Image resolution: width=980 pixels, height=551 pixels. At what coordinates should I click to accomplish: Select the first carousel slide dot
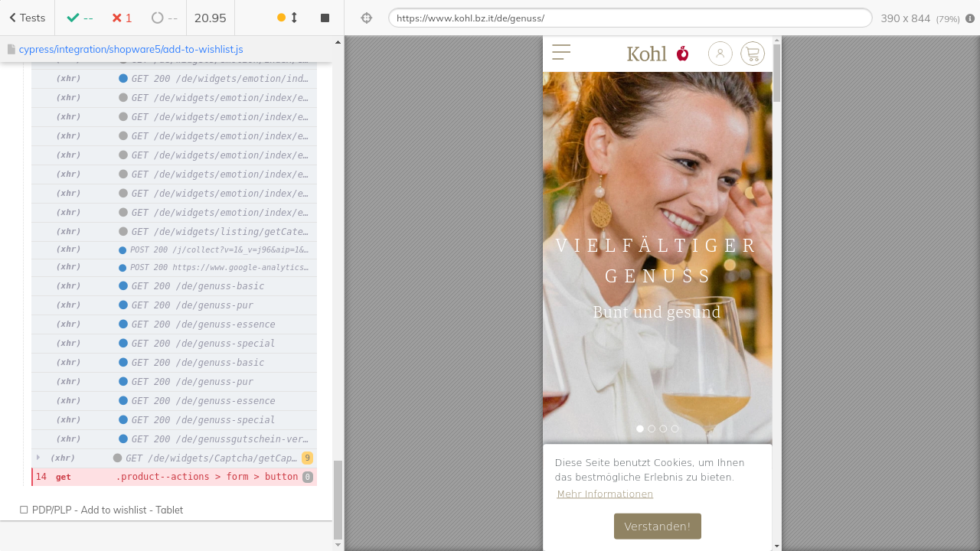(x=640, y=429)
